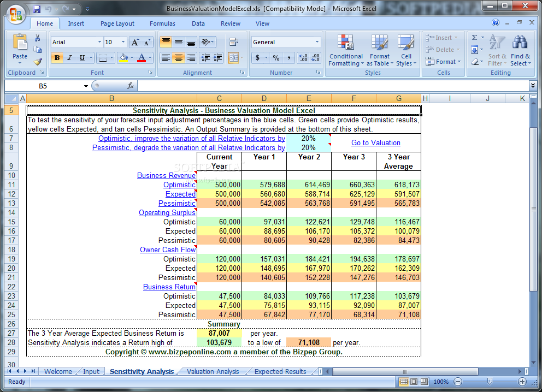Viewport: 542px width, 392px height.
Task: Open General number format dropdown
Action: tap(317, 42)
